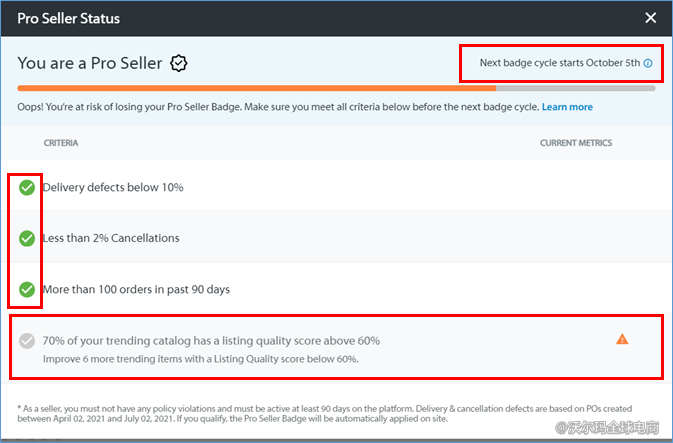673x443 pixels.
Task: Click the green check for Cancellations
Action: pos(27,238)
